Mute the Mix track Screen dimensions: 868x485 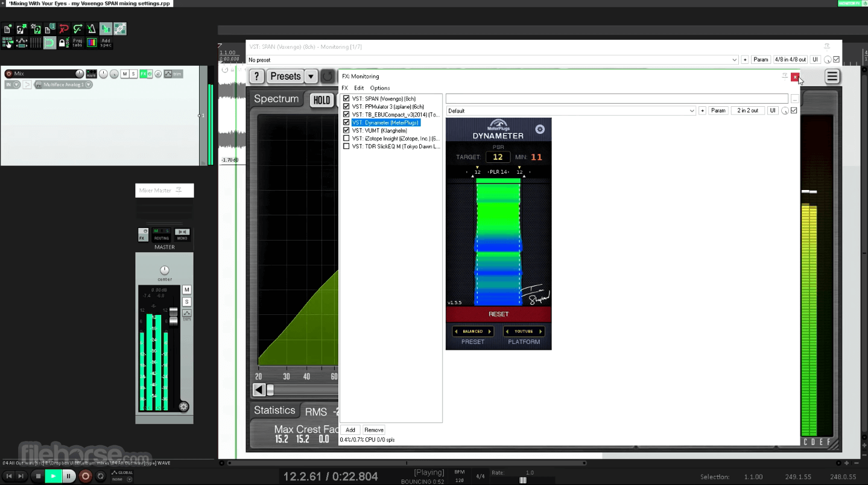tap(125, 74)
